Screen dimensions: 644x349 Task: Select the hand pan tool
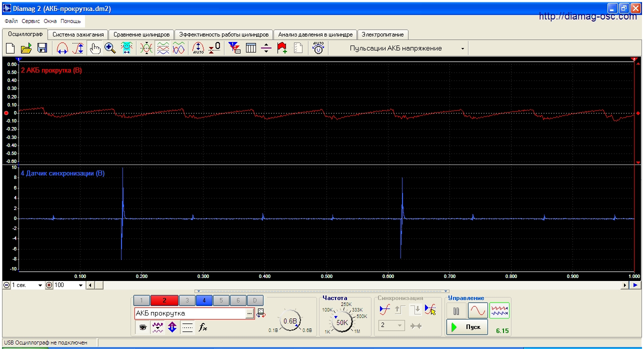pyautogui.click(x=94, y=48)
